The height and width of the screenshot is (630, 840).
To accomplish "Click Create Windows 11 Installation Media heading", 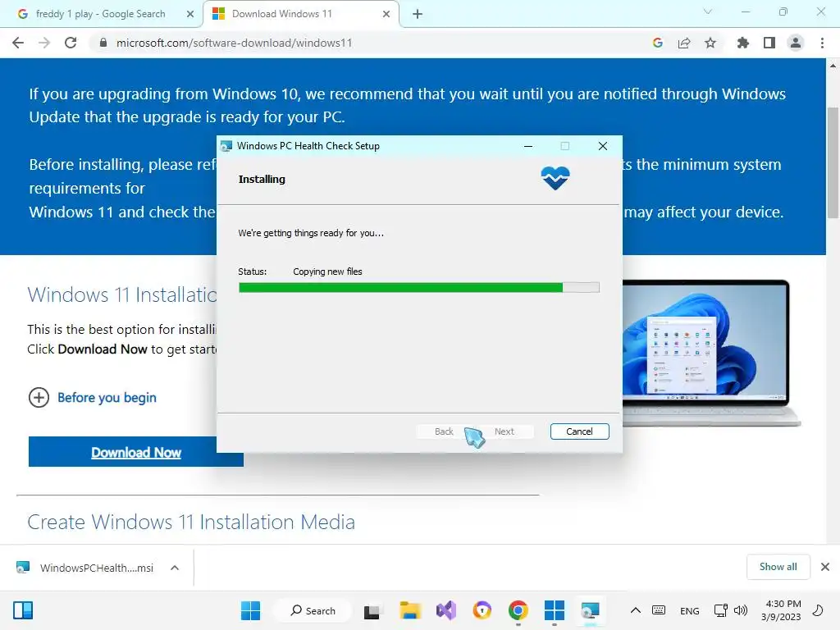I will [191, 522].
